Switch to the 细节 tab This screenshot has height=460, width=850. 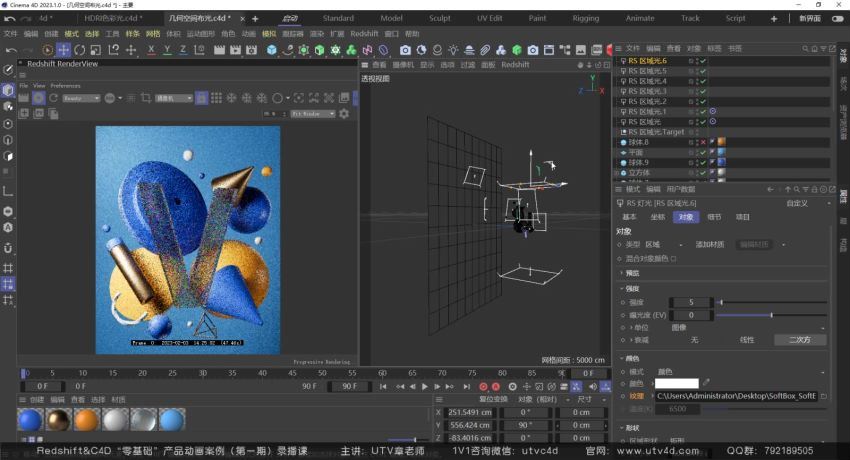pyautogui.click(x=714, y=216)
